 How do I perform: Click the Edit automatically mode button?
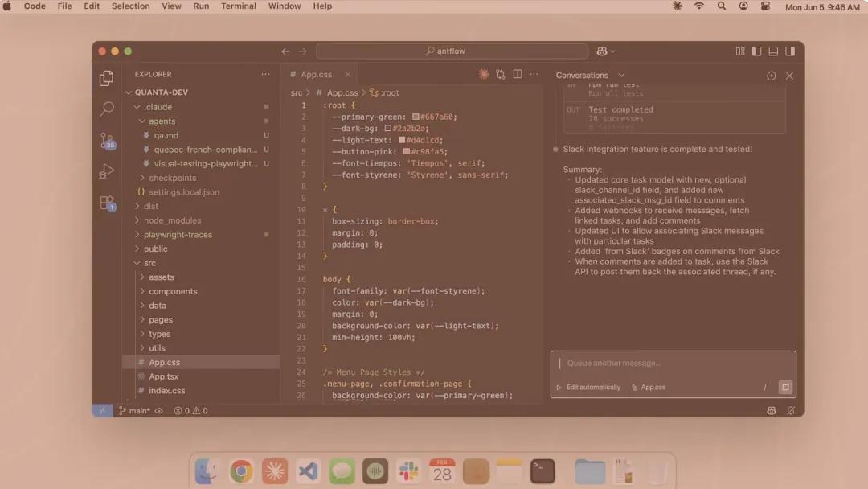tap(588, 388)
